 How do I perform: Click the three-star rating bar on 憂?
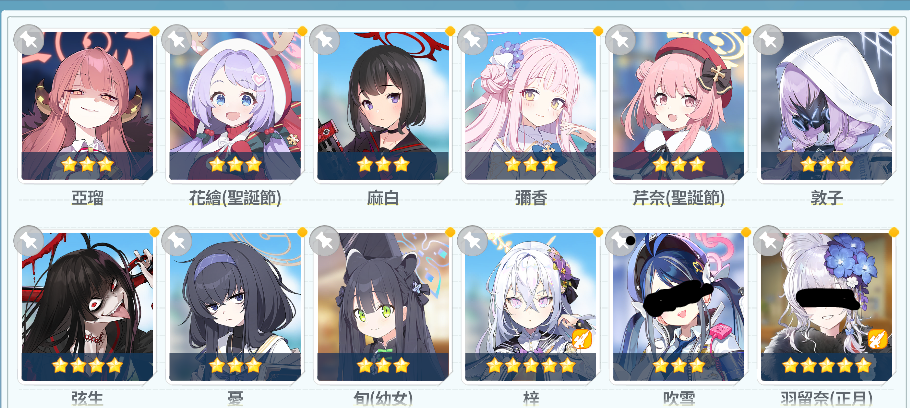click(235, 366)
